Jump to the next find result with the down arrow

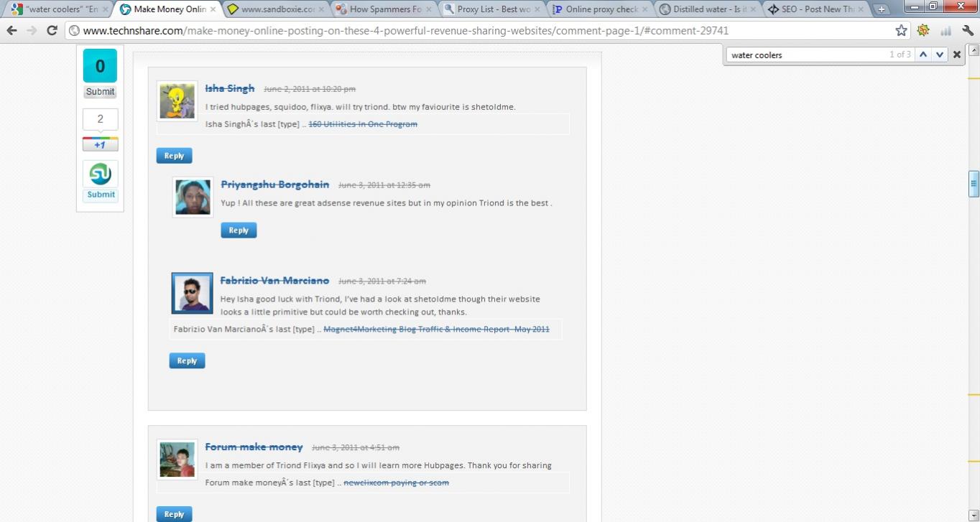tap(940, 55)
